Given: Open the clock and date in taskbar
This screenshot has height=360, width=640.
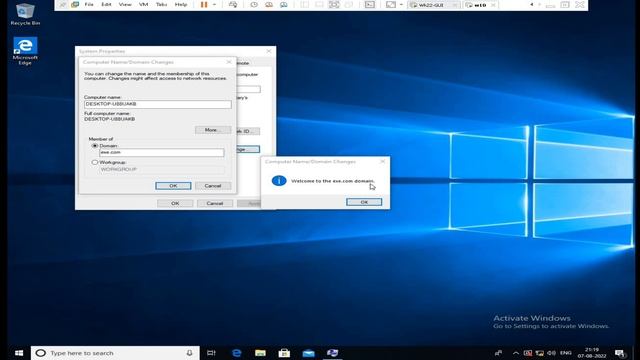Looking at the screenshot, I should coord(592,353).
